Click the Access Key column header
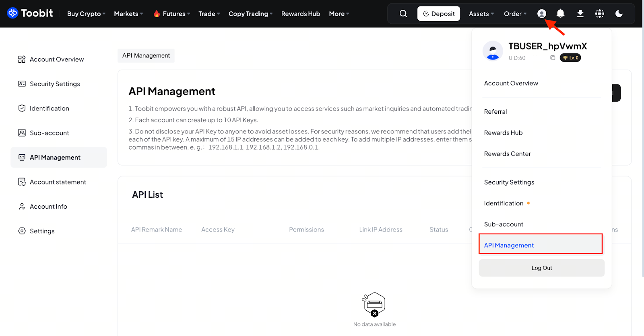This screenshot has width=644, height=336. click(x=218, y=229)
